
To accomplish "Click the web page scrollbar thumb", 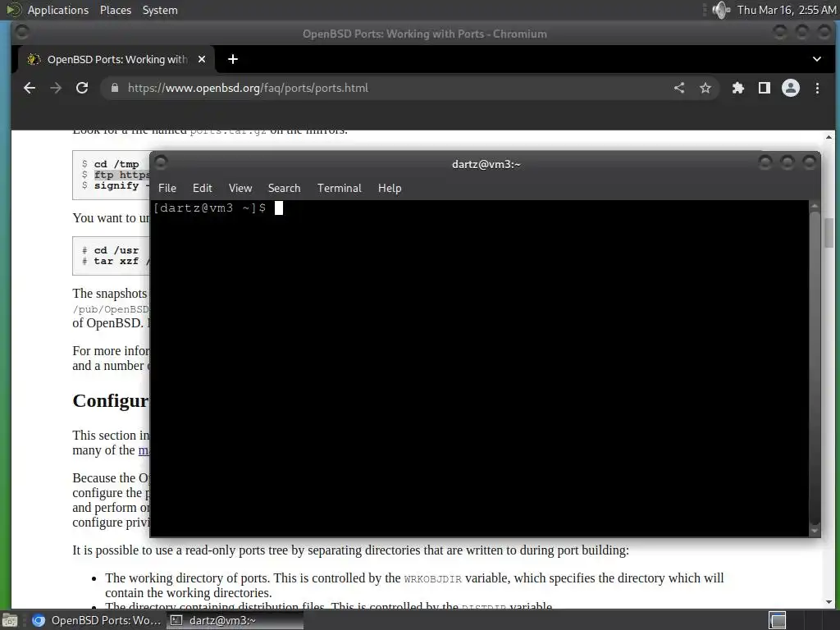I will [829, 232].
